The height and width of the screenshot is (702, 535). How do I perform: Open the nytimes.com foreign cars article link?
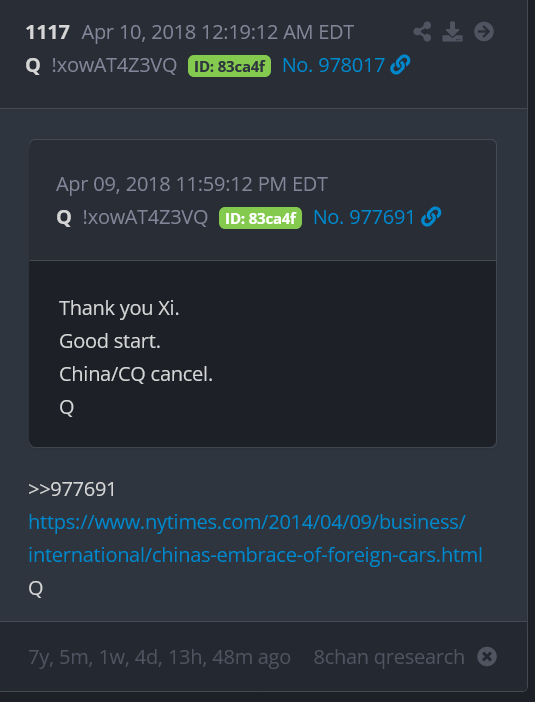(255, 538)
